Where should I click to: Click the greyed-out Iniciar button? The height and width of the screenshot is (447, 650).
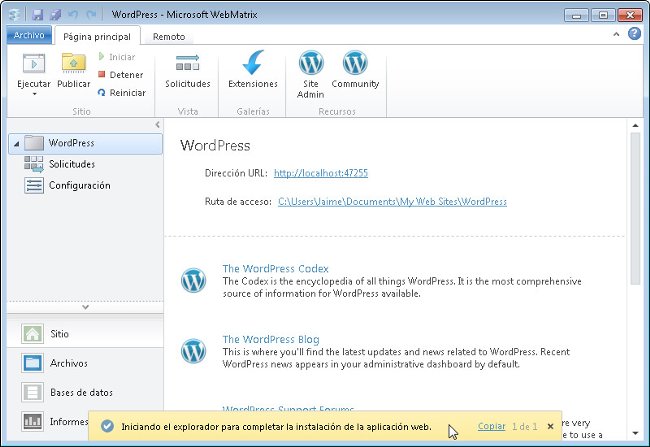(117, 57)
